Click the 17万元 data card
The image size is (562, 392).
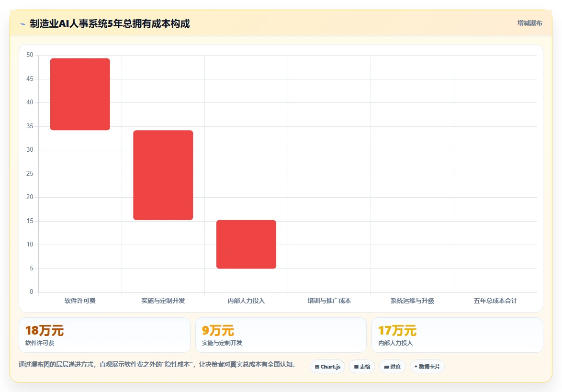pyautogui.click(x=457, y=335)
